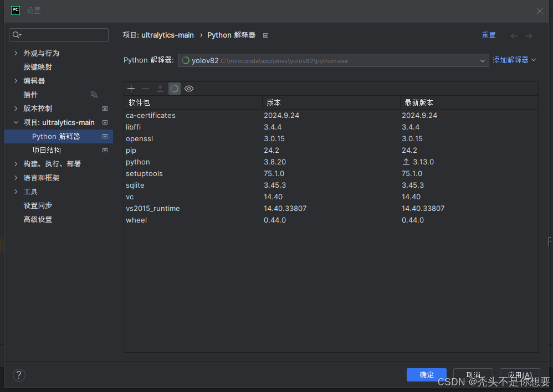Image resolution: width=553 pixels, height=392 pixels.
Task: Click version 14.40.33807 in 版本 column
Action: click(285, 208)
